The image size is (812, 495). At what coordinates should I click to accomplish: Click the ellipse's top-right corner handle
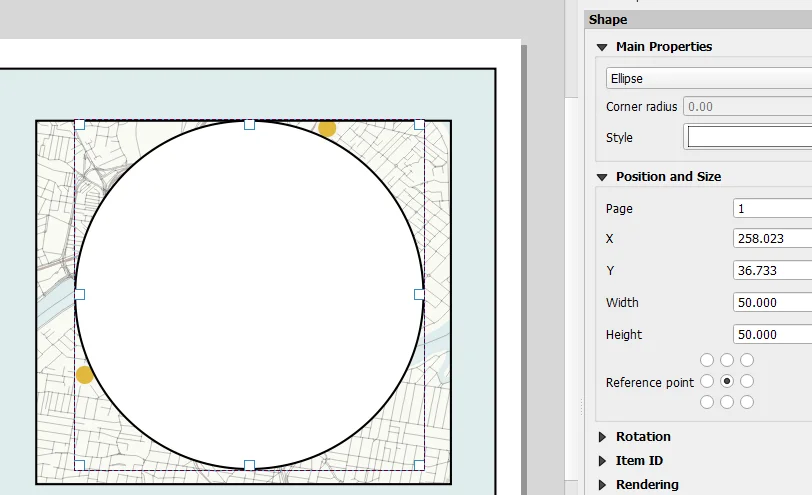419,125
